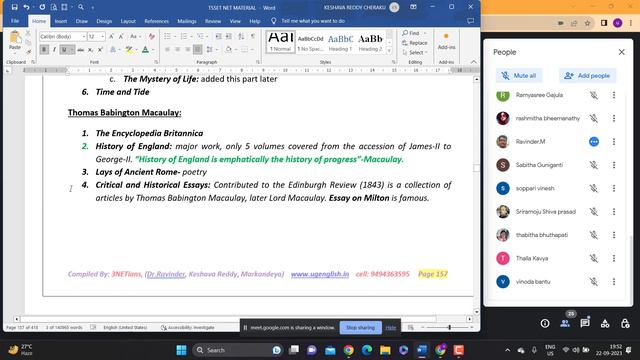The height and width of the screenshot is (360, 640).
Task: Click Stop sharing button
Action: point(360,327)
